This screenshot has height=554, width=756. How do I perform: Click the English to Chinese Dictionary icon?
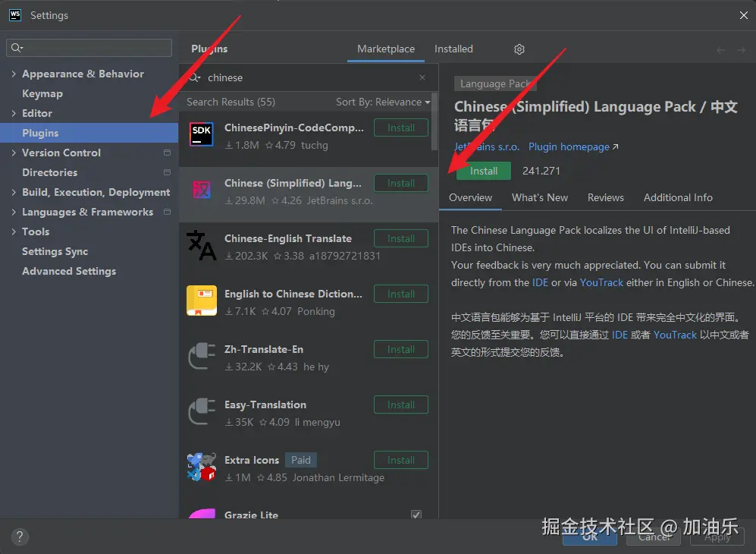click(x=202, y=301)
